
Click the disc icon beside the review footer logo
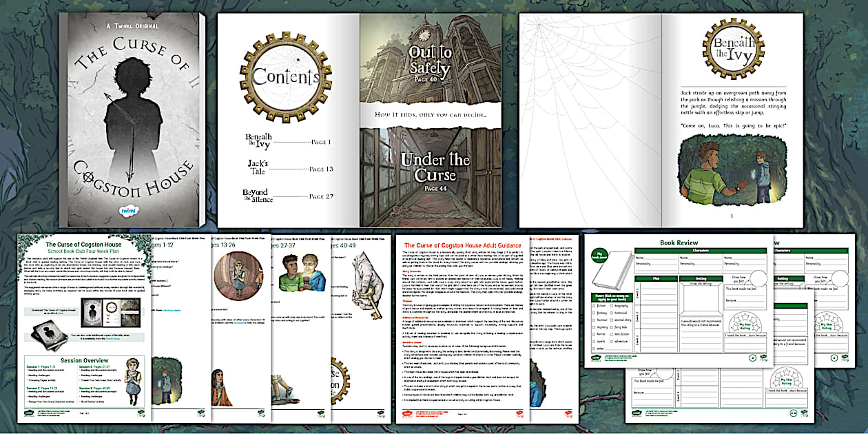coord(752,357)
